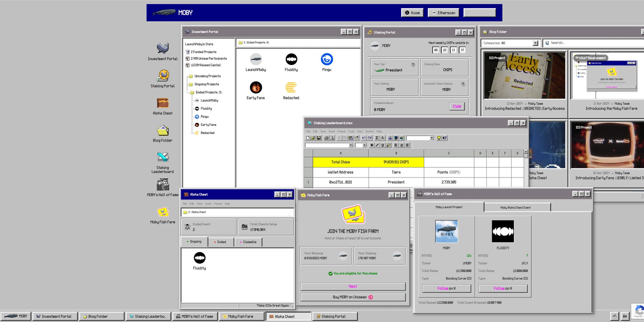Click Follow on X under FLUIDITY card
The height and width of the screenshot is (322, 644).
[503, 288]
